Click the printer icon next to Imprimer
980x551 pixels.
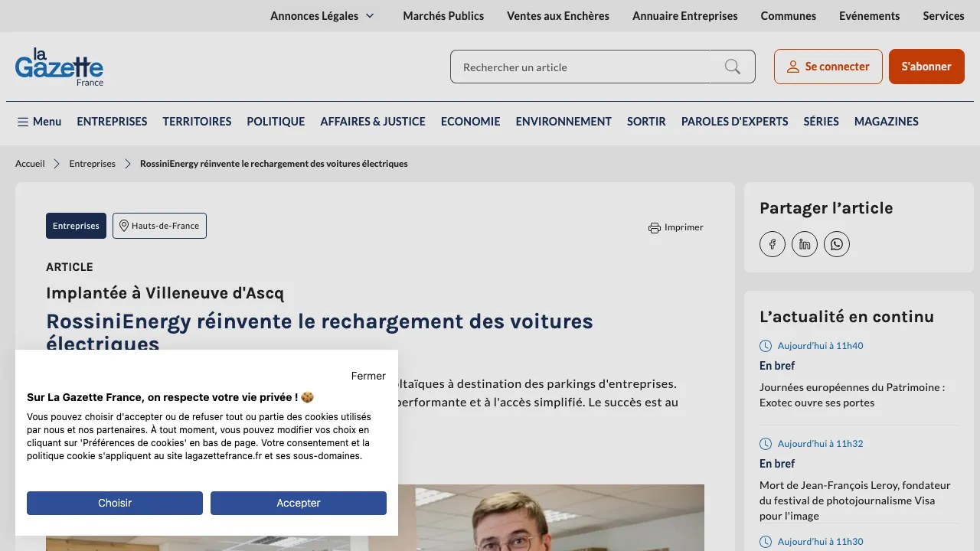(655, 227)
